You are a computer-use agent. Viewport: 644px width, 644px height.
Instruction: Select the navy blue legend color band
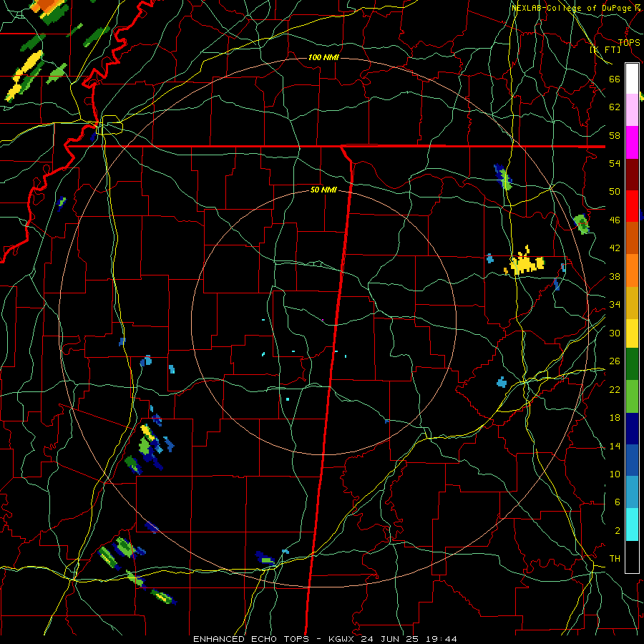(632, 429)
